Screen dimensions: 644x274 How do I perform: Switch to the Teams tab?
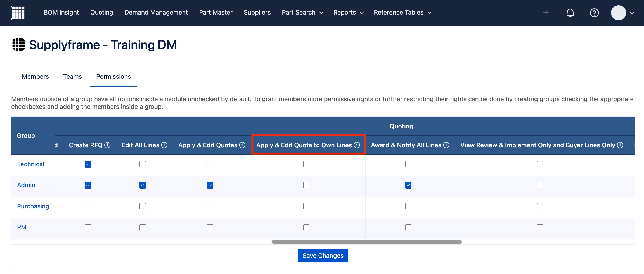pos(72,76)
